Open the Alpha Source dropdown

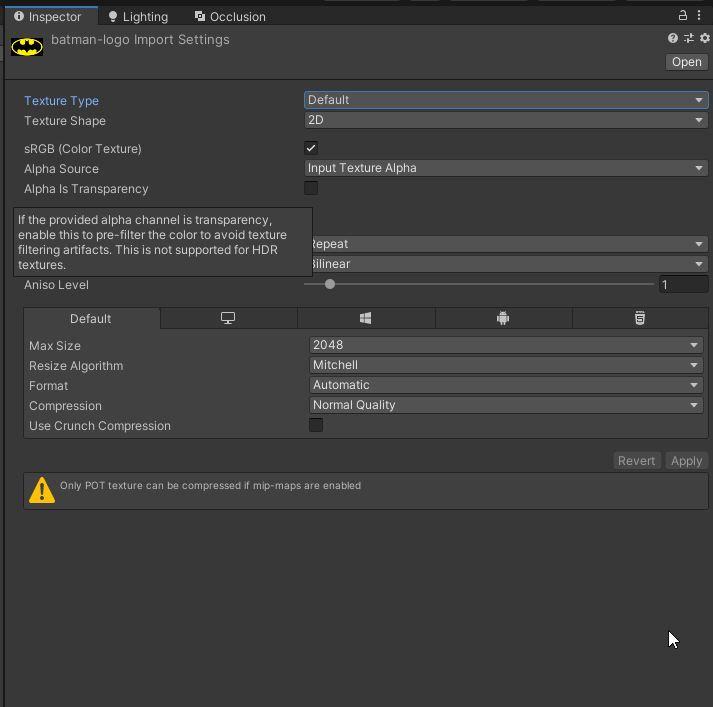click(x=506, y=168)
